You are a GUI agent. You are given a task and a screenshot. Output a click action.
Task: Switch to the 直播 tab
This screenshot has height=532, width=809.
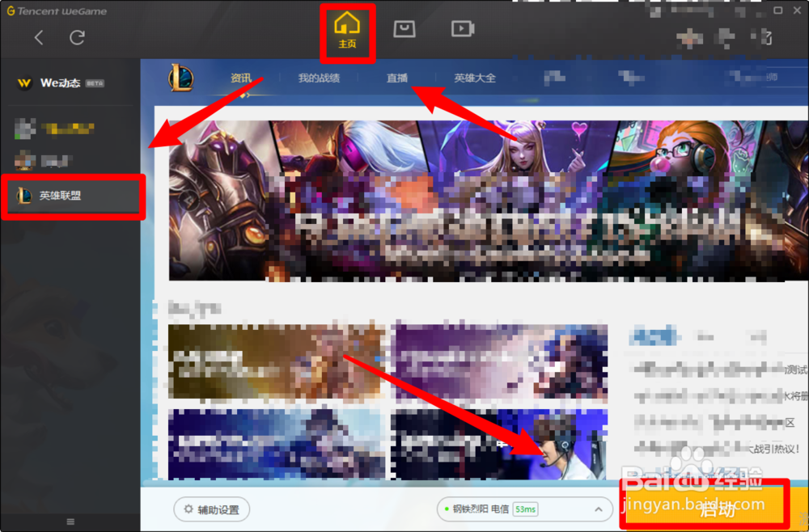coord(397,78)
